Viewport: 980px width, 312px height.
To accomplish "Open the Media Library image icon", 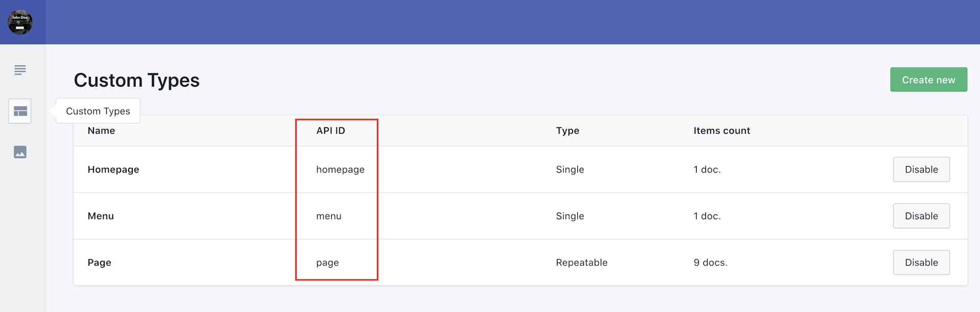I will point(20,152).
